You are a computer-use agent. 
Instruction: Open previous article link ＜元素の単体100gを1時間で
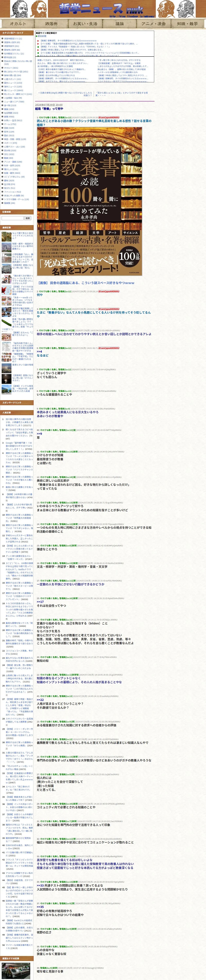coord(65,94)
